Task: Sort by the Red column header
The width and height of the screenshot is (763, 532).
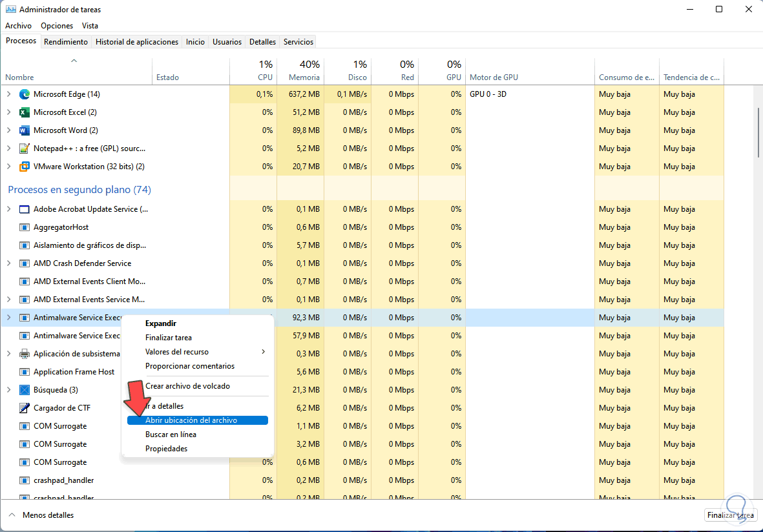Action: coord(395,71)
